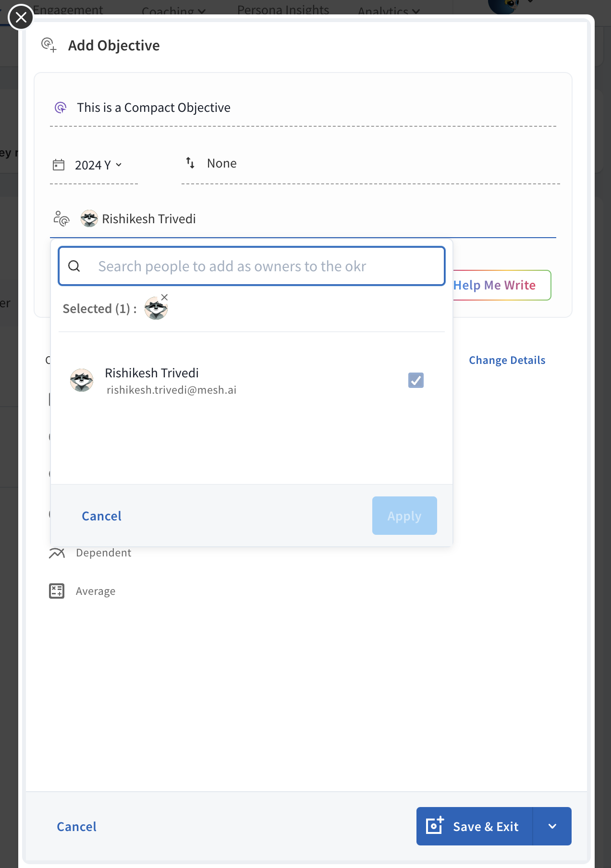611x868 pixels.
Task: Click the magnifier icon in the owner search bar
Action: (75, 266)
